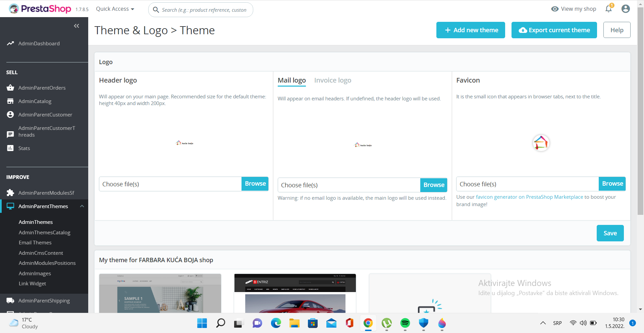The image size is (644, 333).
Task: Click the AdminDashboard trend icon
Action: click(10, 43)
